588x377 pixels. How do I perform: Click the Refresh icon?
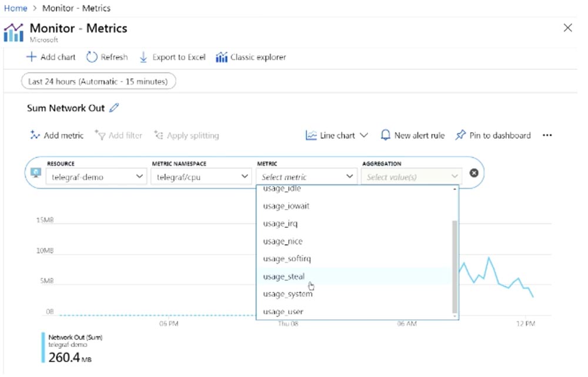pyautogui.click(x=92, y=58)
